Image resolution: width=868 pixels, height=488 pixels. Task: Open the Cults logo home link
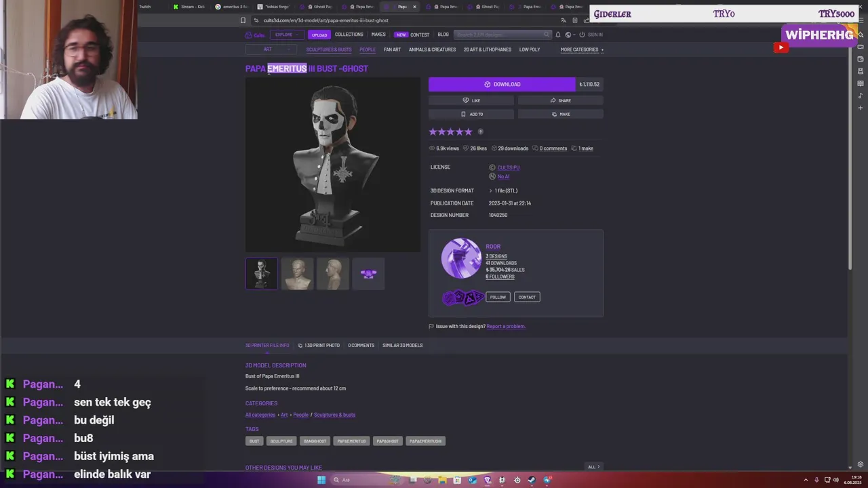pos(255,35)
